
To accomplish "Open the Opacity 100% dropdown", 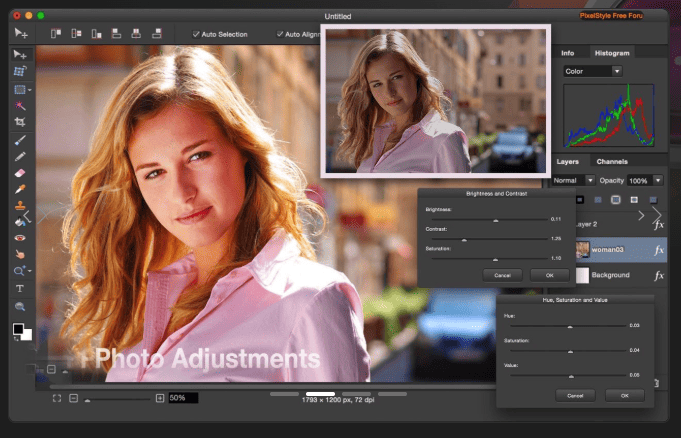I will click(645, 180).
